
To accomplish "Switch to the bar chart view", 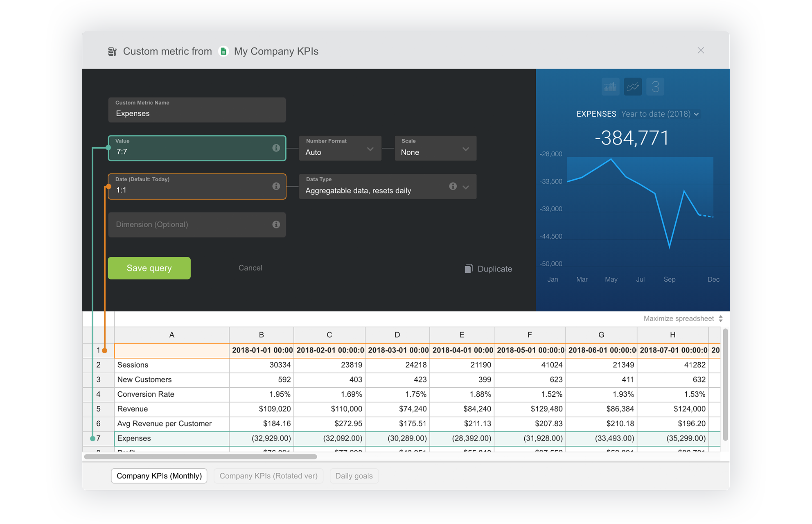I will pyautogui.click(x=610, y=86).
